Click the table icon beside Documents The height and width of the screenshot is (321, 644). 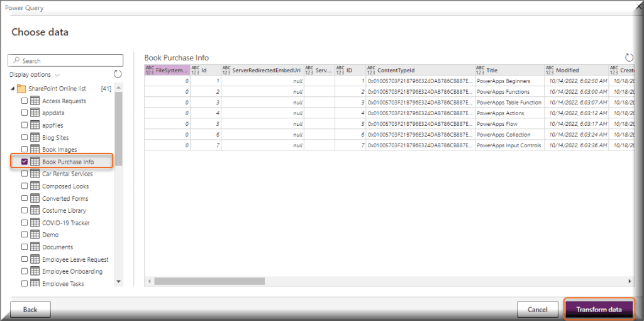click(35, 247)
